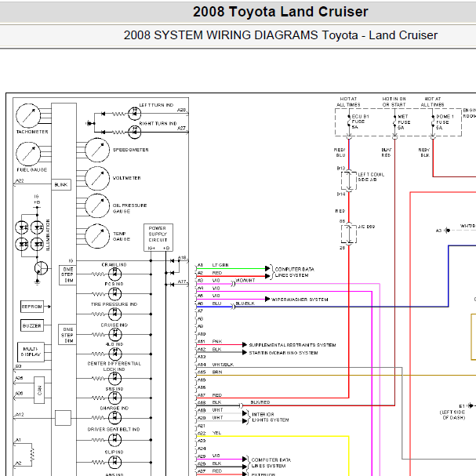Click the "2008 Toyota Land Cruiser" title
Image resolution: width=476 pixels, height=476 pixels.
[280, 12]
